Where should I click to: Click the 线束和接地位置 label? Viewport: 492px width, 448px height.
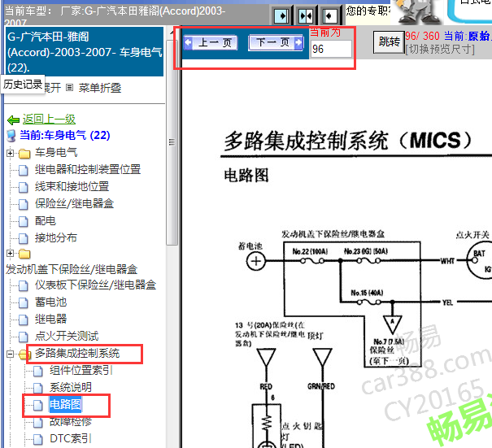(72, 186)
